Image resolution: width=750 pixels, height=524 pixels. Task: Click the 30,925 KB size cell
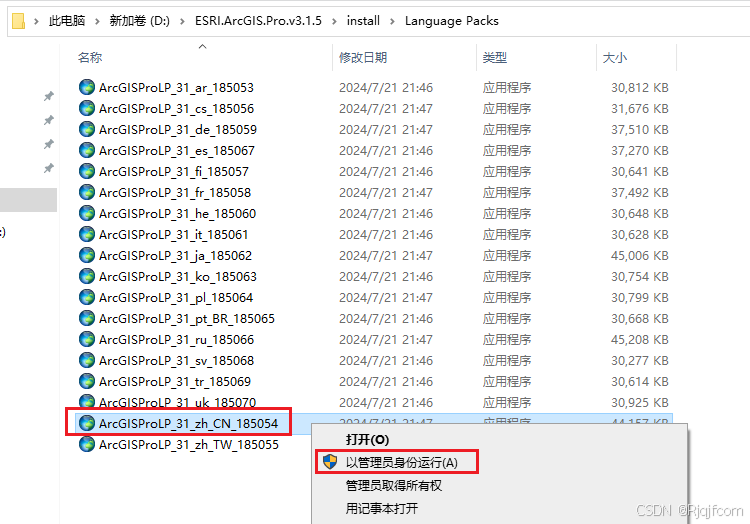click(x=640, y=403)
